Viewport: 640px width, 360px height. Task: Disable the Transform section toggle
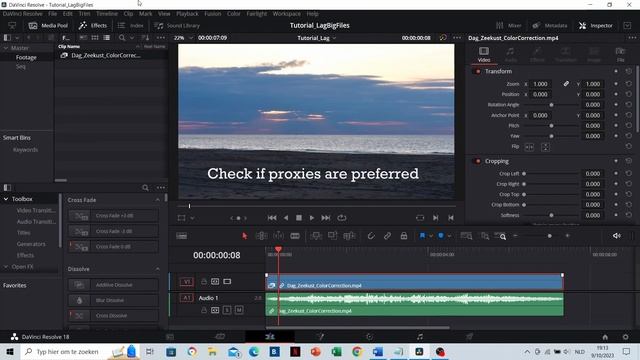[x=478, y=71]
